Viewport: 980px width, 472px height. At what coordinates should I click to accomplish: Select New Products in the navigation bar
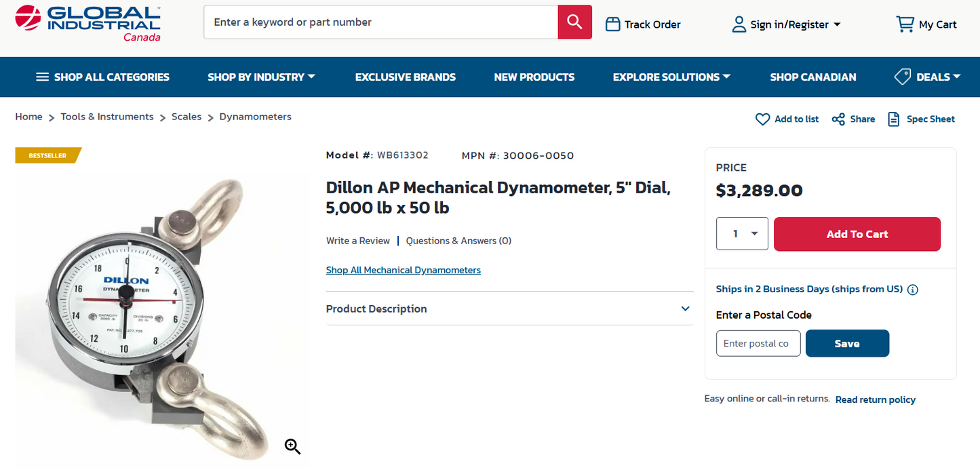(534, 77)
